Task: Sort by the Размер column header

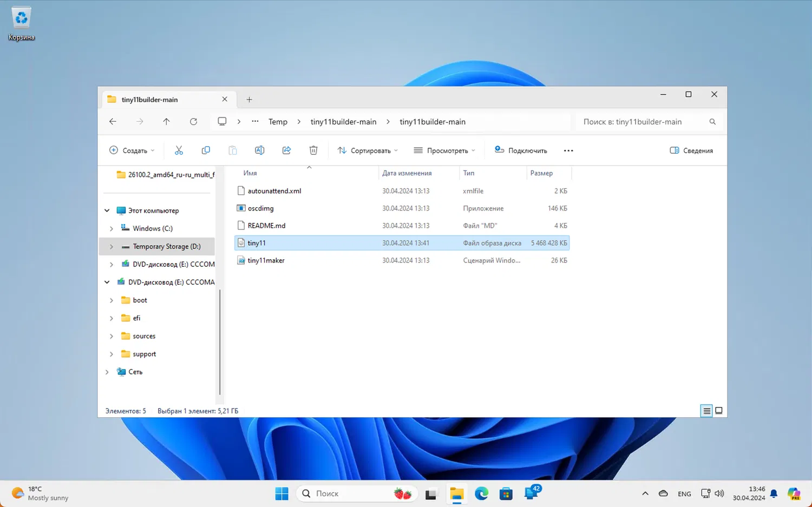Action: pos(549,173)
